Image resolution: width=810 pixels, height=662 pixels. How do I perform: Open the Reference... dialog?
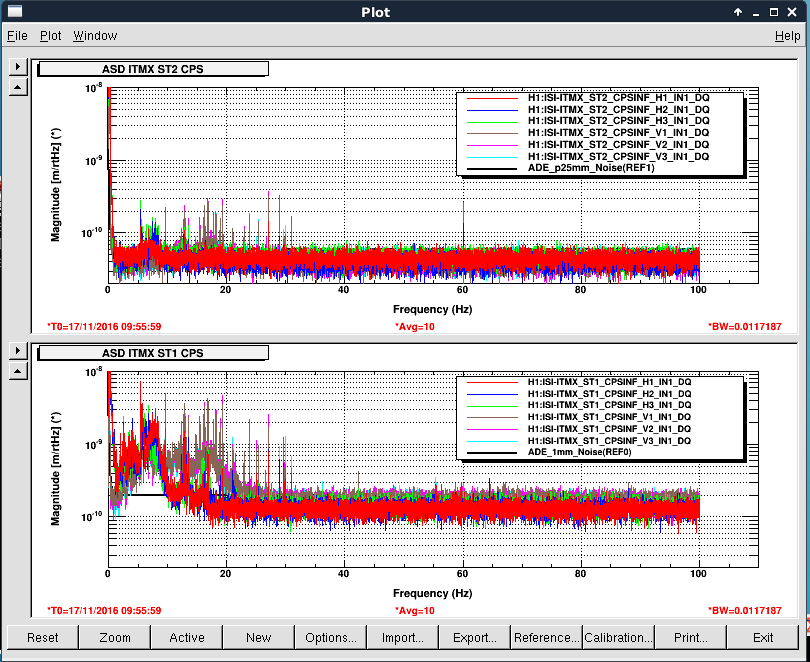pos(547,637)
